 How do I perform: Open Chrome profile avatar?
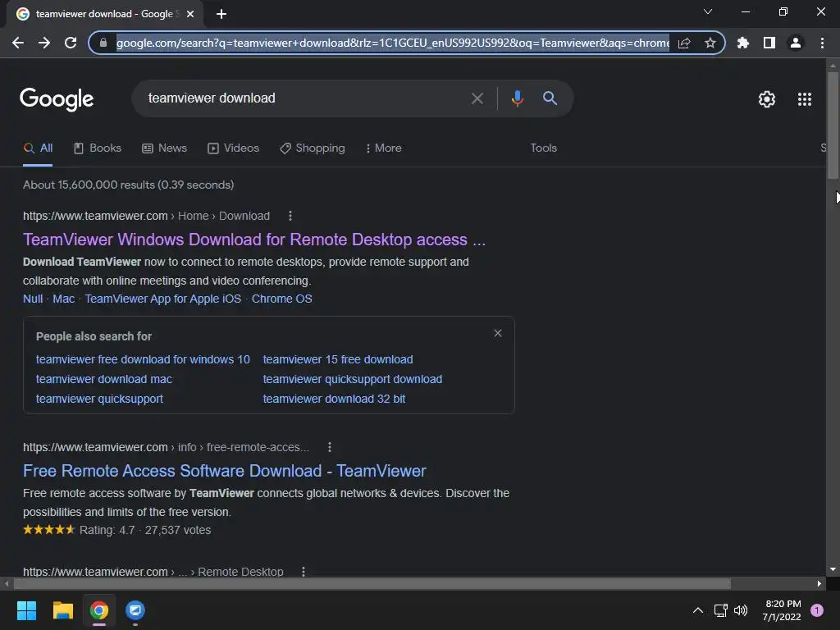click(x=796, y=43)
